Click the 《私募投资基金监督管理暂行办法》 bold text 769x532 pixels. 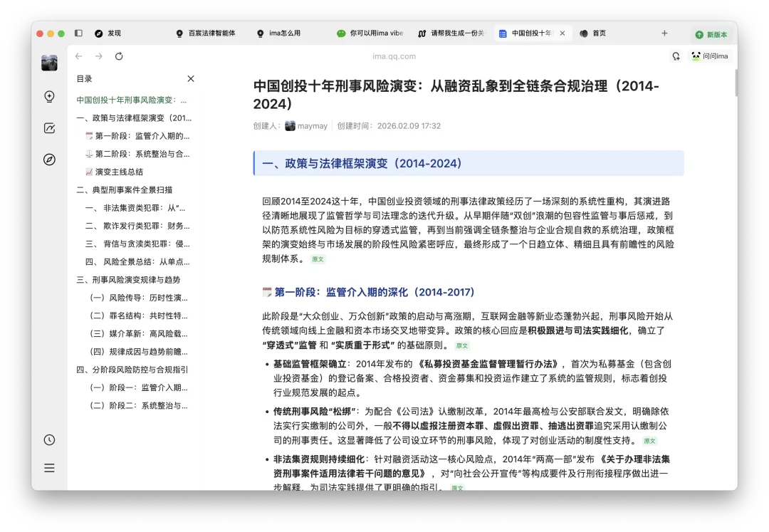click(488, 364)
